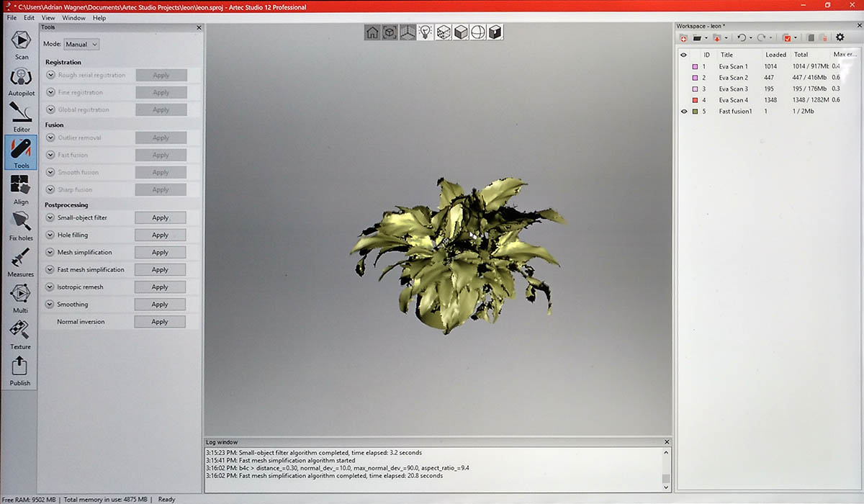This screenshot has width=864, height=504.
Task: Open dropdown arrow beside Undo icon
Action: pos(751,38)
